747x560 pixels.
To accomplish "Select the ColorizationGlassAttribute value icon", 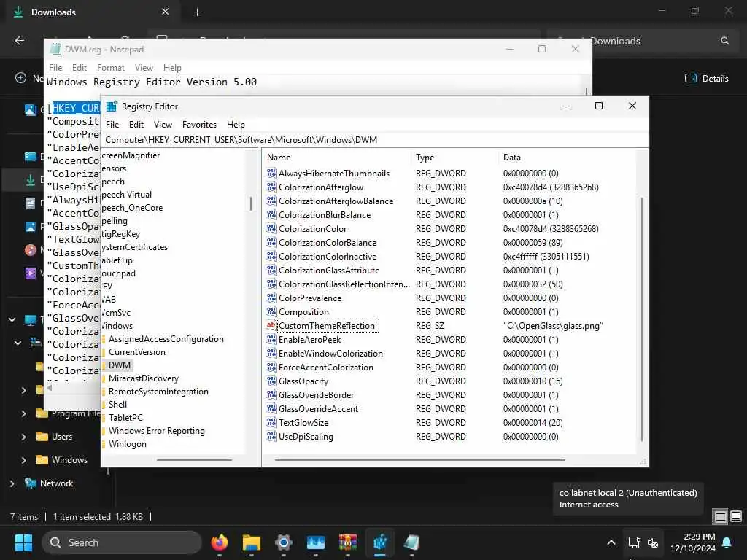I will point(271,270).
